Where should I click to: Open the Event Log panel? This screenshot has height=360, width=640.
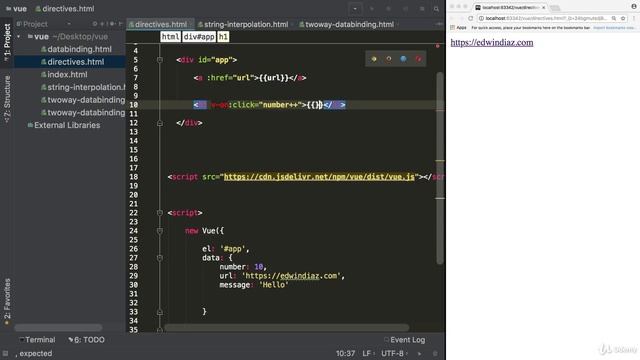click(x=404, y=340)
